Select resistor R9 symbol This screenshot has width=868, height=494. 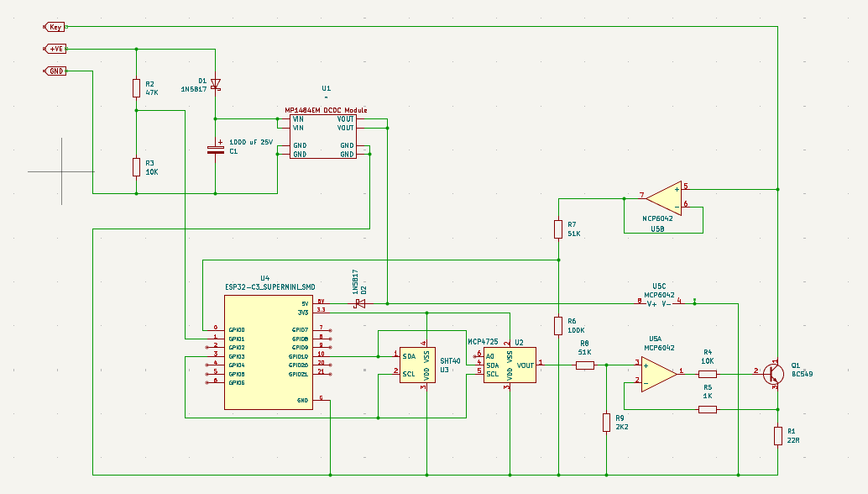[607, 423]
